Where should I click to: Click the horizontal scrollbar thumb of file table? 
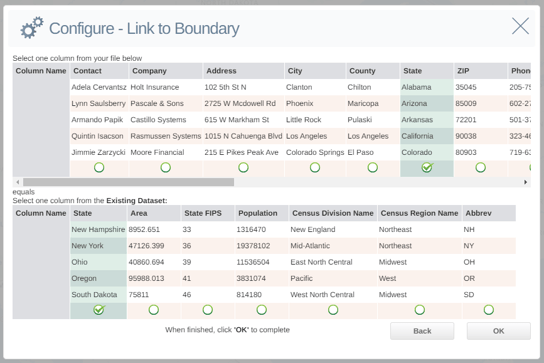(128, 182)
